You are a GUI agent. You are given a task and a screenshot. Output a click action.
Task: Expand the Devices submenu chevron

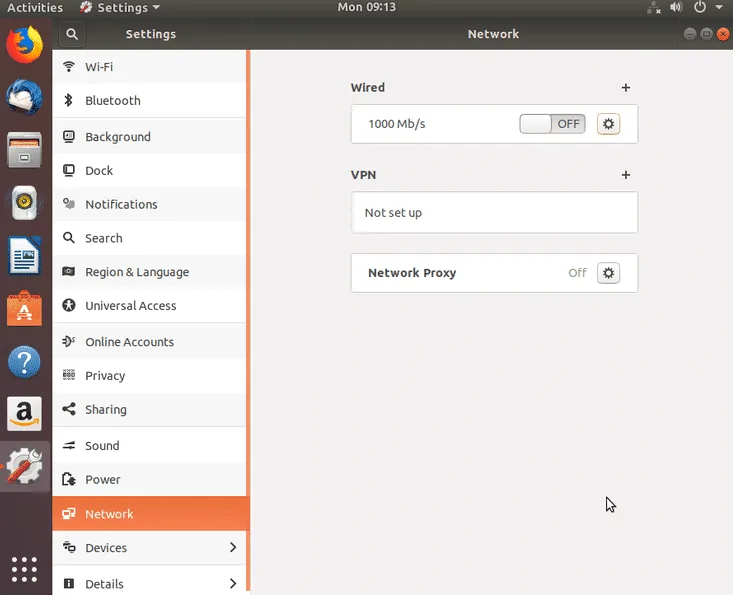233,547
